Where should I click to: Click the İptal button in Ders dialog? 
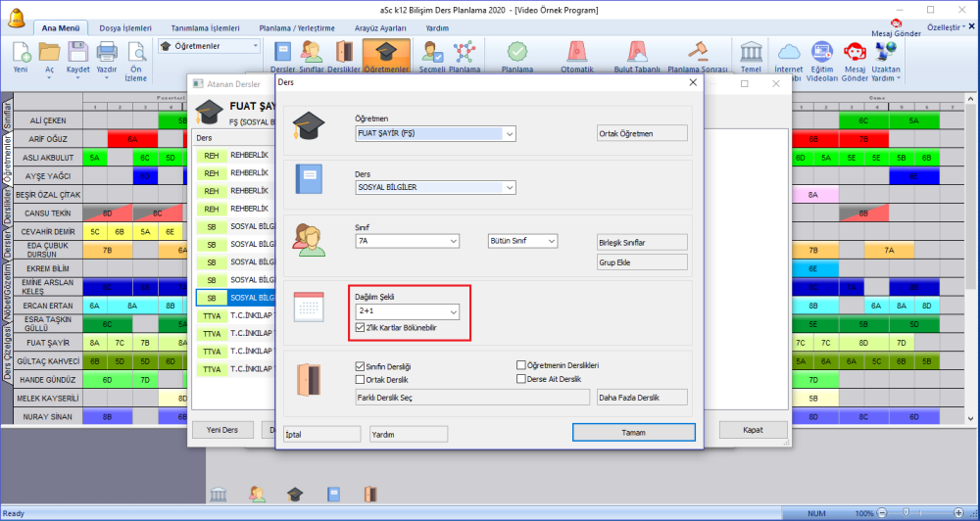click(321, 434)
